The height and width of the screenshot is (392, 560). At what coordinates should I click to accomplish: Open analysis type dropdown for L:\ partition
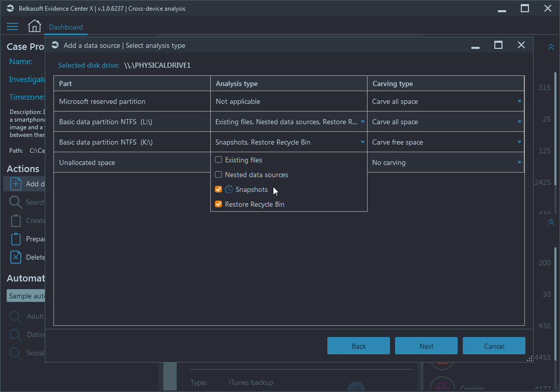362,122
